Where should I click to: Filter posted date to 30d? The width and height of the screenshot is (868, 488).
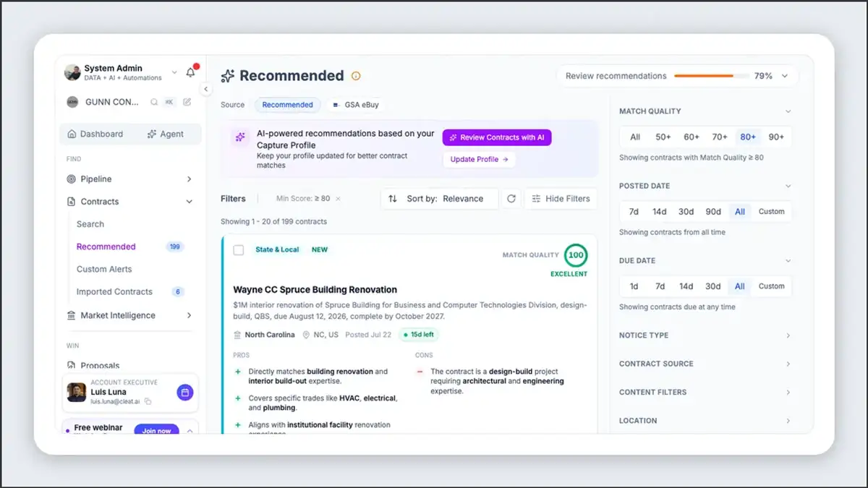pos(686,212)
